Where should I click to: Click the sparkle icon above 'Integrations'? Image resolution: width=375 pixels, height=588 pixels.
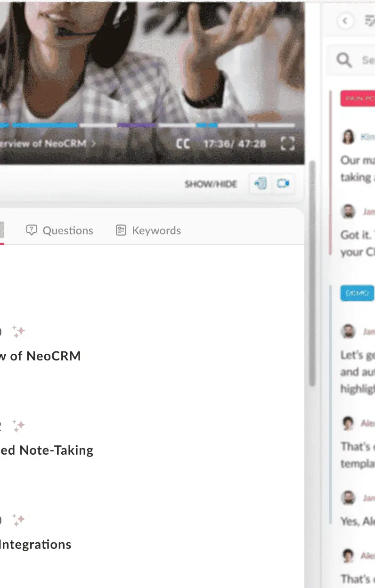point(18,521)
